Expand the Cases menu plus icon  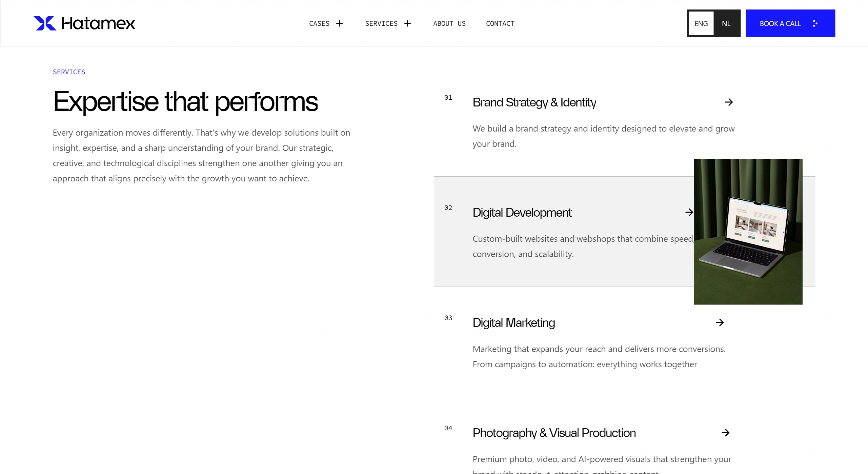339,23
